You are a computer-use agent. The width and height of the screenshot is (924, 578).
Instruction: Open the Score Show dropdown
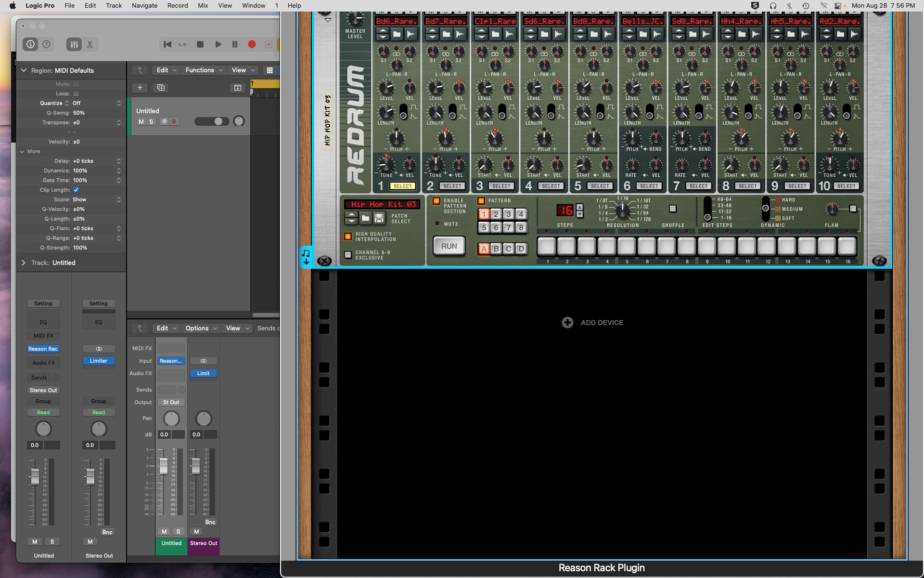click(97, 199)
